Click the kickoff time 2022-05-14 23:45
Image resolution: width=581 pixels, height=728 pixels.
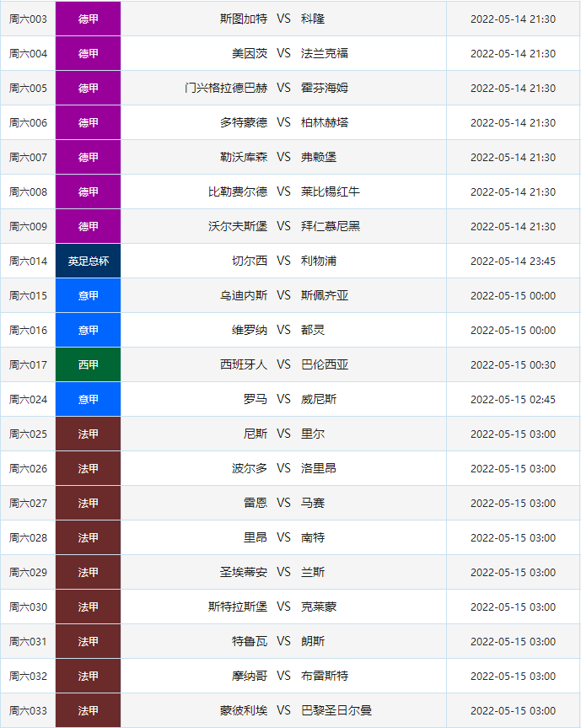[514, 261]
